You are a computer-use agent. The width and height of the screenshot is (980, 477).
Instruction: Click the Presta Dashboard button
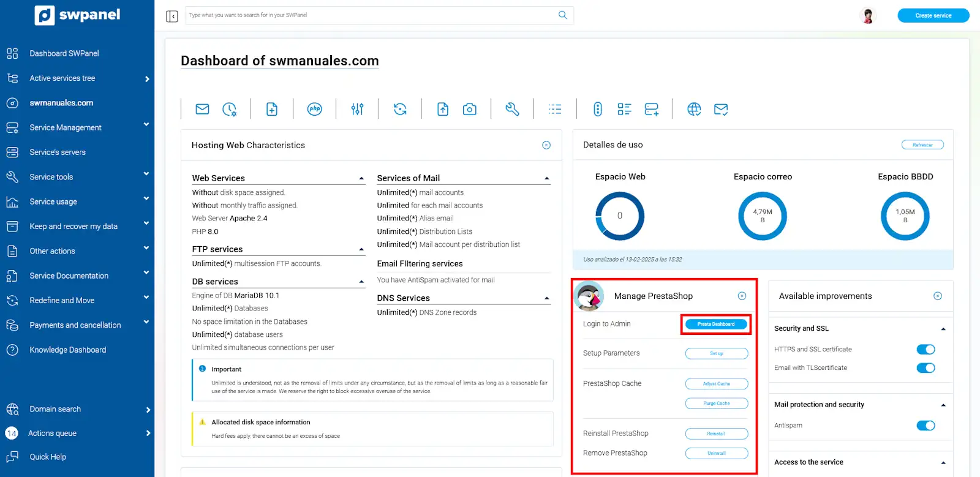pos(716,324)
